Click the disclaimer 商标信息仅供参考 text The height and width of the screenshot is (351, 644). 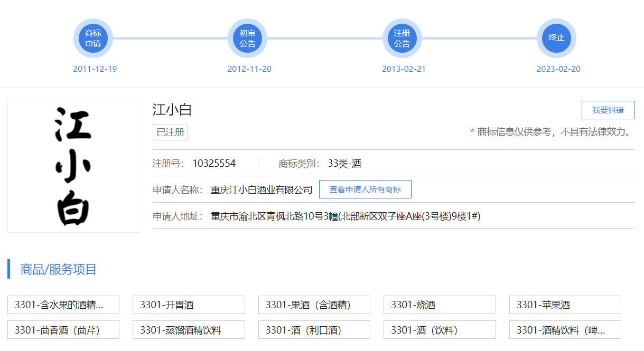click(x=552, y=132)
